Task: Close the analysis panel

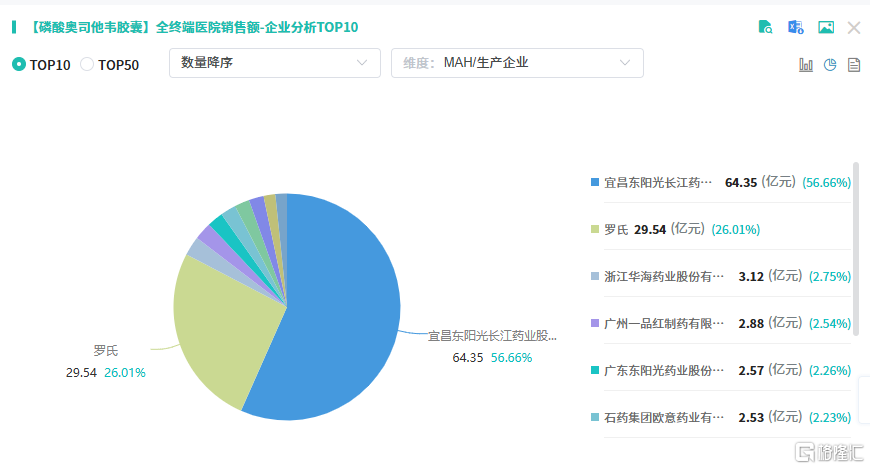Action: (x=854, y=27)
